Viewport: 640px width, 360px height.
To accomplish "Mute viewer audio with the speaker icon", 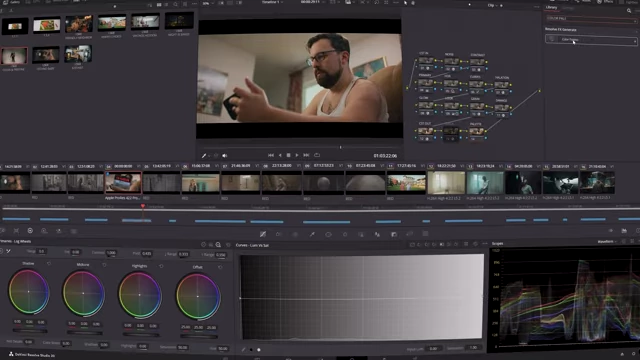I will coord(224,156).
